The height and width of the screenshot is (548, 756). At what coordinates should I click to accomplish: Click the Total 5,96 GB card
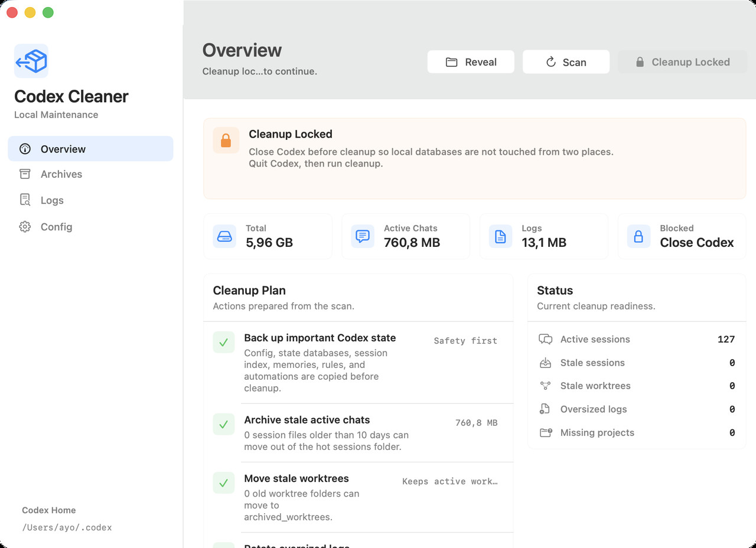(268, 236)
